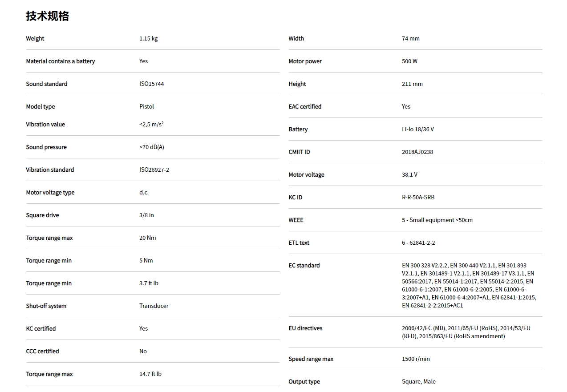Select the ETL text value 6 - 62841-2-2
The height and width of the screenshot is (392, 567).
pyautogui.click(x=418, y=243)
